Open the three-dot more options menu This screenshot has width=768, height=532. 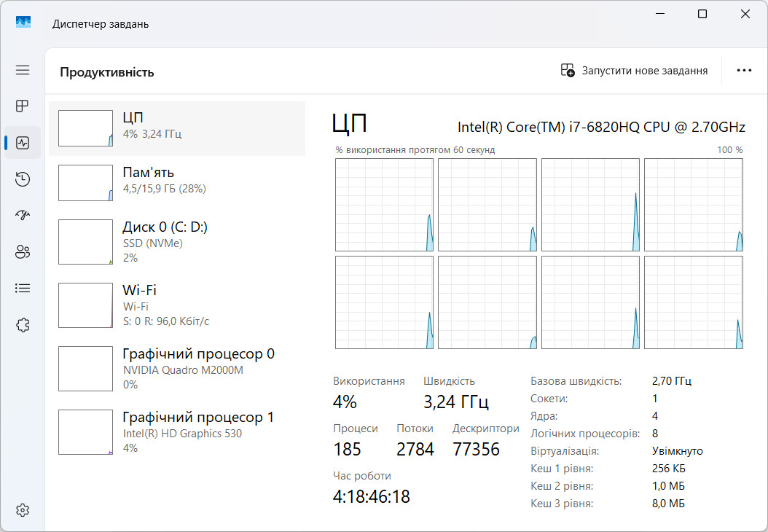click(744, 71)
